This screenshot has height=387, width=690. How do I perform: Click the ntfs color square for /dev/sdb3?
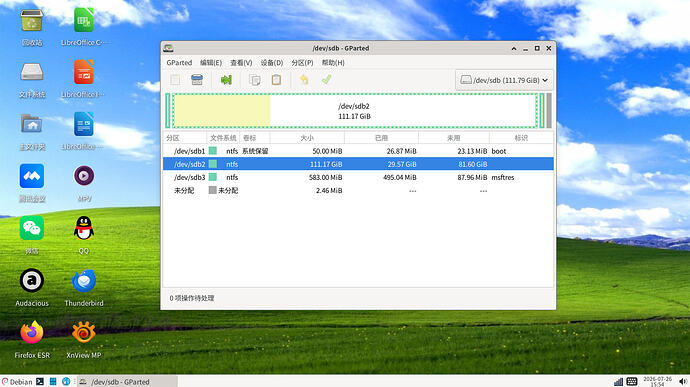click(213, 177)
